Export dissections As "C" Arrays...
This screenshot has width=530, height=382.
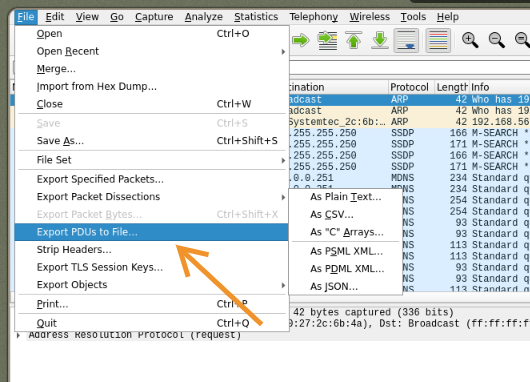(345, 232)
